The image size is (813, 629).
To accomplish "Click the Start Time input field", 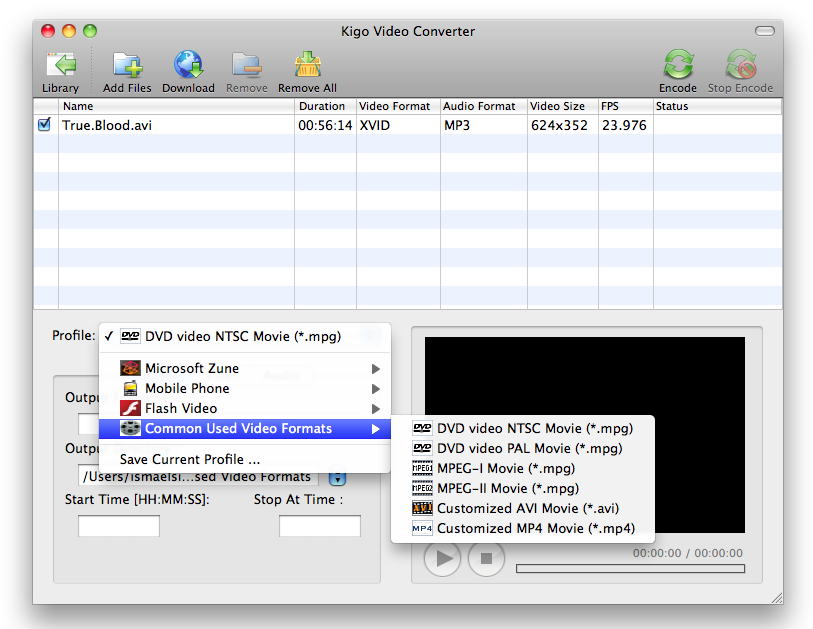I will 119,526.
